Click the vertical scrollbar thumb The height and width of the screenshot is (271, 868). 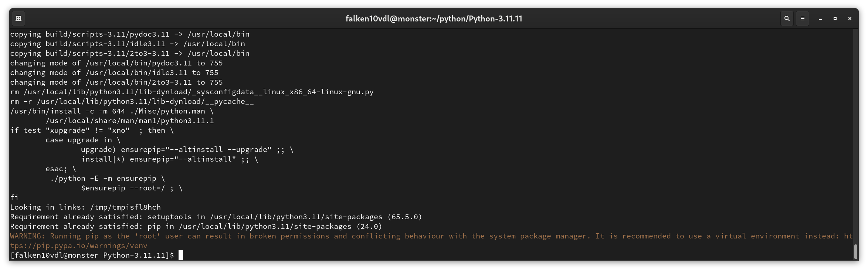pyautogui.click(x=856, y=251)
